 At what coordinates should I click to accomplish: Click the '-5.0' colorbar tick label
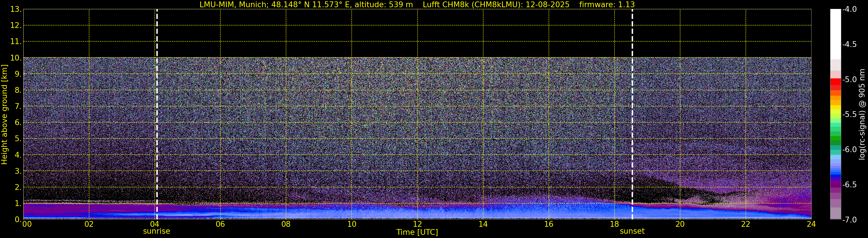[x=849, y=79]
